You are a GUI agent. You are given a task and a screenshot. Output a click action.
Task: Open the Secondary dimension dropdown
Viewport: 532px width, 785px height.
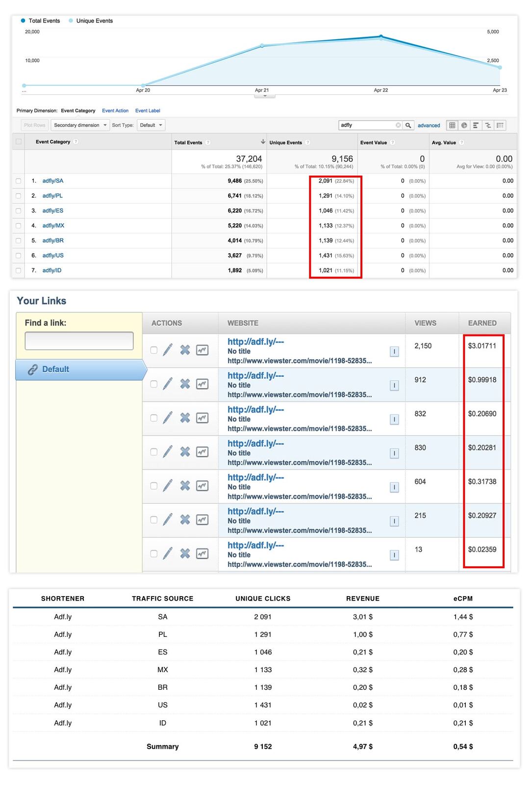(x=80, y=125)
